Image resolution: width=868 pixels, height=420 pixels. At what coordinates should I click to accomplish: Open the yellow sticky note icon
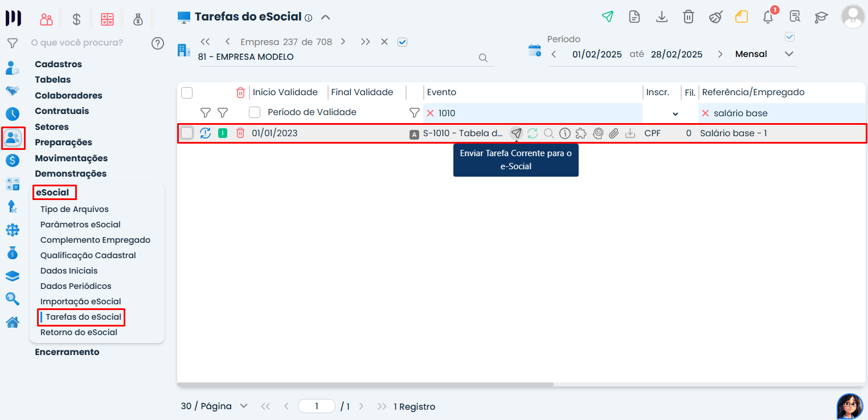click(x=742, y=17)
